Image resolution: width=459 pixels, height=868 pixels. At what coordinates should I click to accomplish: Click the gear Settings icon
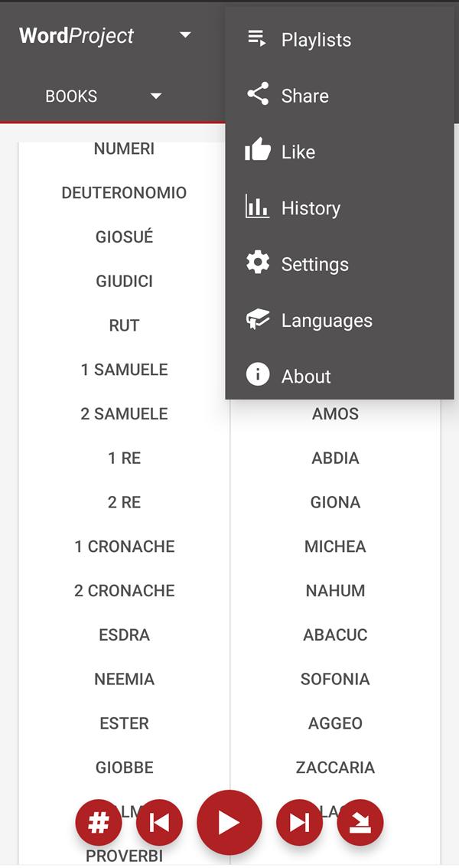click(257, 263)
